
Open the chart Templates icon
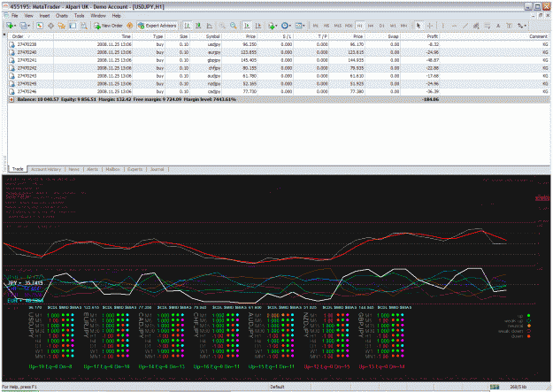tap(298, 26)
